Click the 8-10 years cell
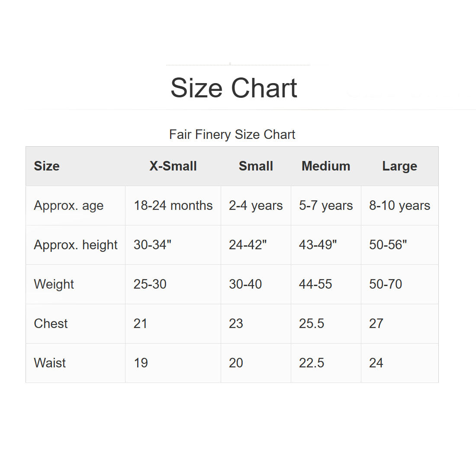 (399, 206)
